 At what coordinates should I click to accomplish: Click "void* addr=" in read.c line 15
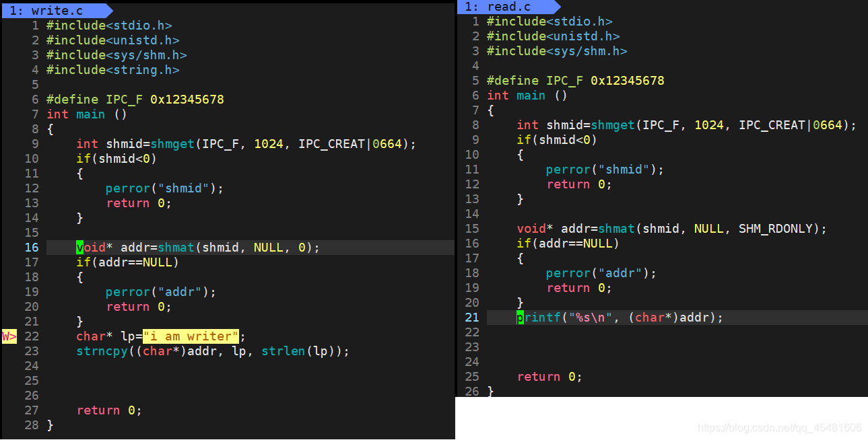[x=557, y=229]
